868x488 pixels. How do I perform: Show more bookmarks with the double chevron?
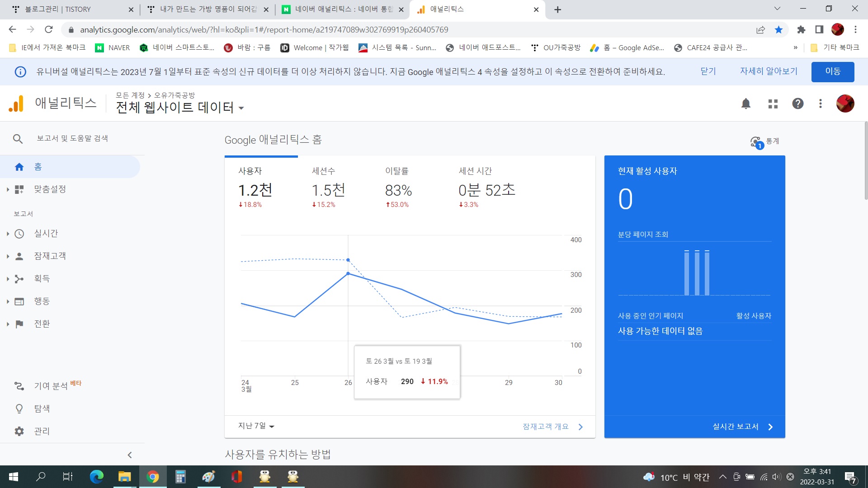[795, 48]
